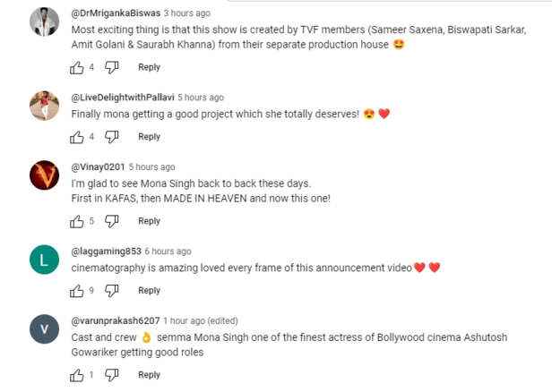The height and width of the screenshot is (392, 552).
Task: Open @Vinay0201 channel via username
Action: point(98,167)
